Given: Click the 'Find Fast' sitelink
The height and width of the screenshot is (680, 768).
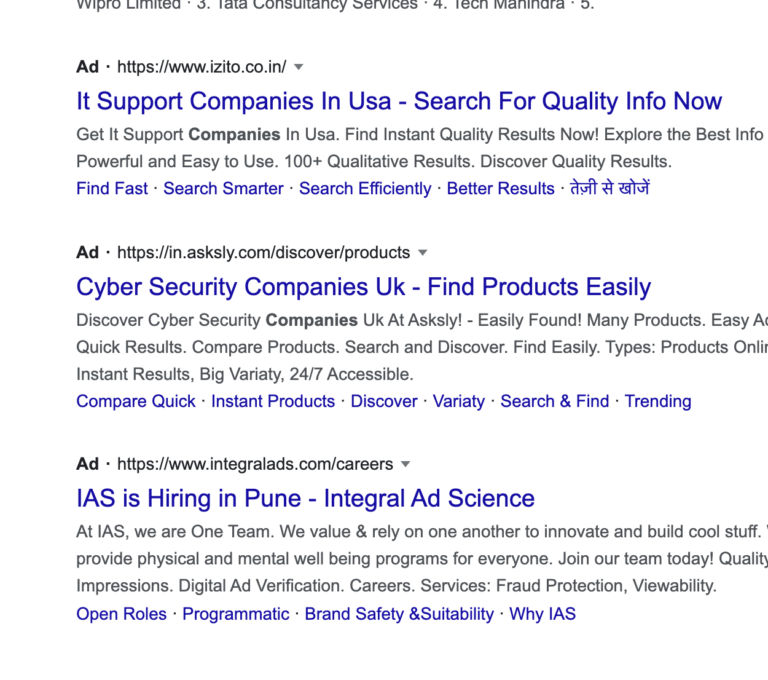Looking at the screenshot, I should click(x=112, y=189).
